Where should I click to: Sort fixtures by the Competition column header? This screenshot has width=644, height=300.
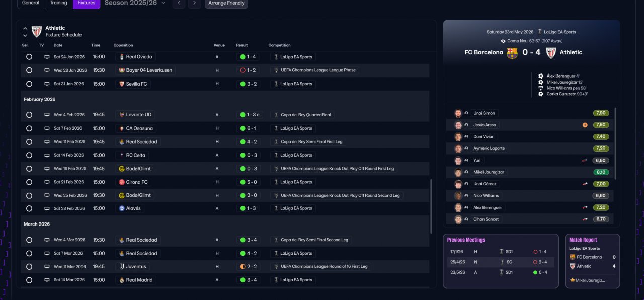[x=279, y=45]
